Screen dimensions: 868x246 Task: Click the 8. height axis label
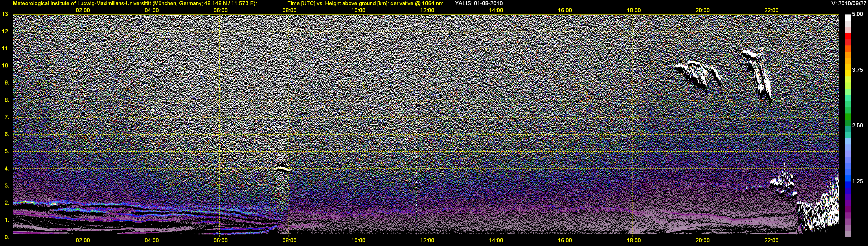(7, 100)
